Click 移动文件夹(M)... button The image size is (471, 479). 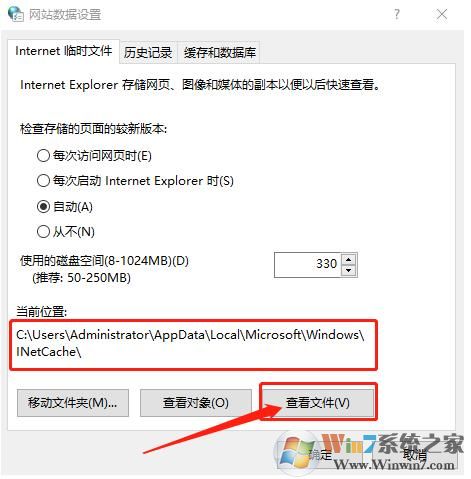(x=73, y=403)
